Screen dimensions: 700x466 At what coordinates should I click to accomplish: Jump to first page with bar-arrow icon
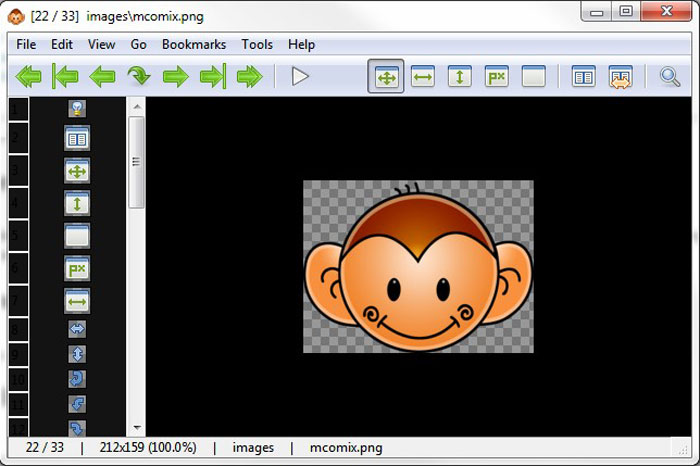click(x=65, y=76)
